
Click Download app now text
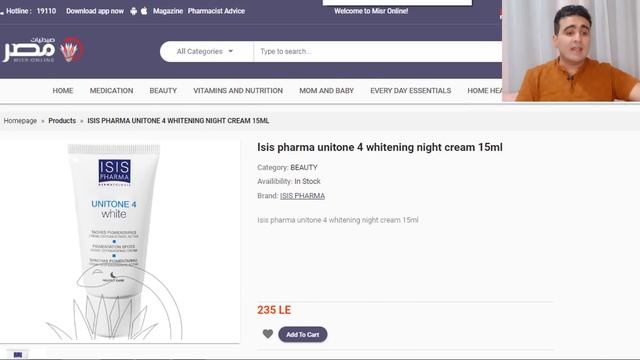95,11
